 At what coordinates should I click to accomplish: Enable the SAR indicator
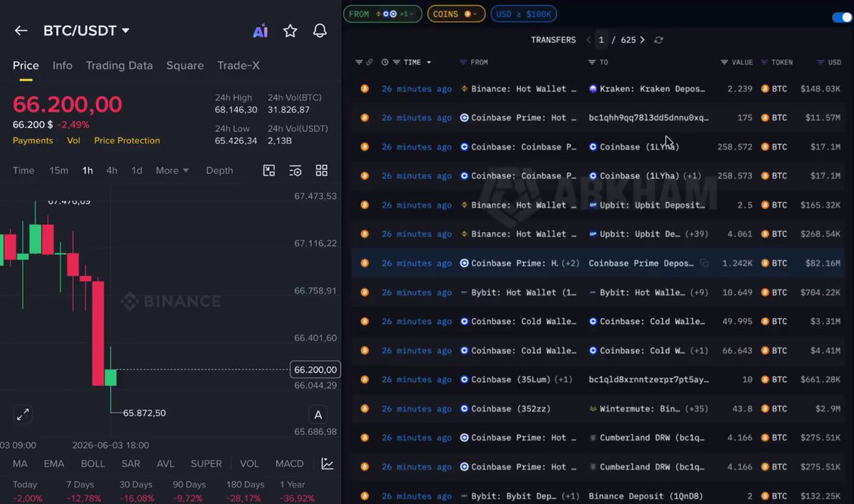(x=131, y=463)
